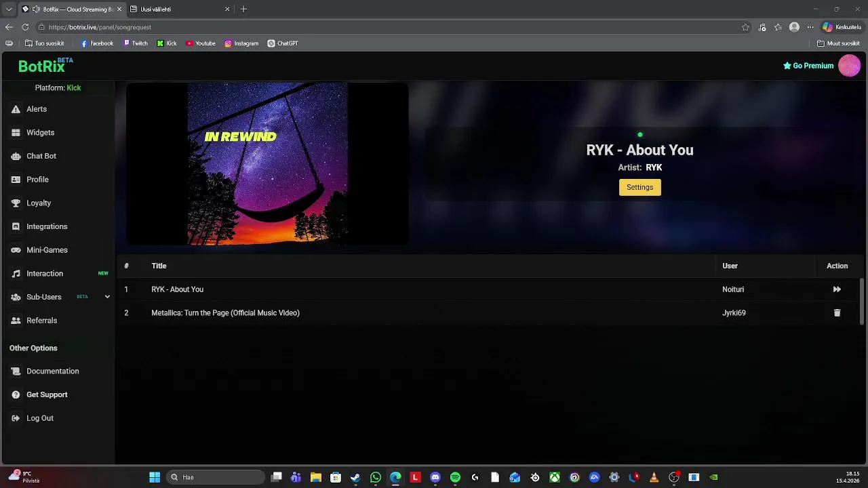Open Facebook bookmark

(x=97, y=43)
